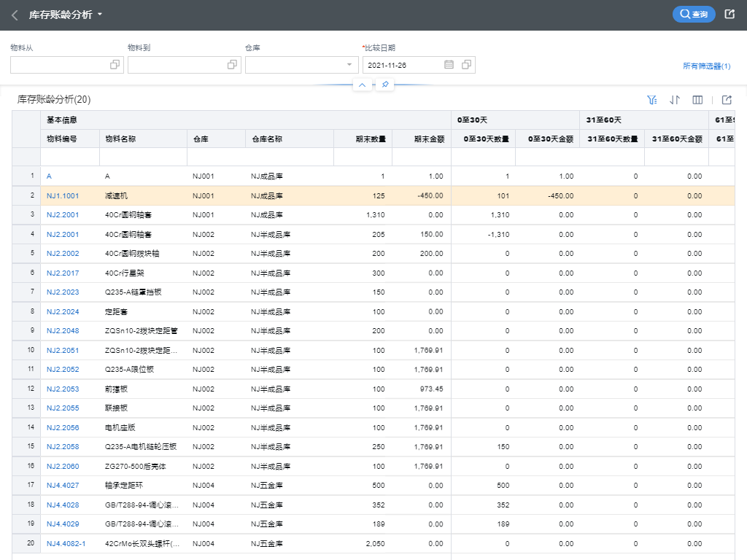Image resolution: width=747 pixels, height=560 pixels.
Task: Open material link NJ2.2048
Action: [63, 330]
